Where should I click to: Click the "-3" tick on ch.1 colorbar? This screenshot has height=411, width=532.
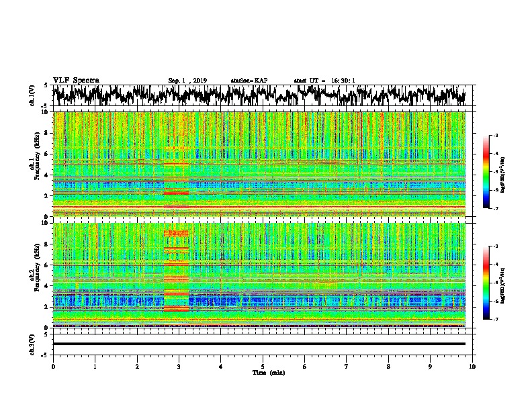495,136
